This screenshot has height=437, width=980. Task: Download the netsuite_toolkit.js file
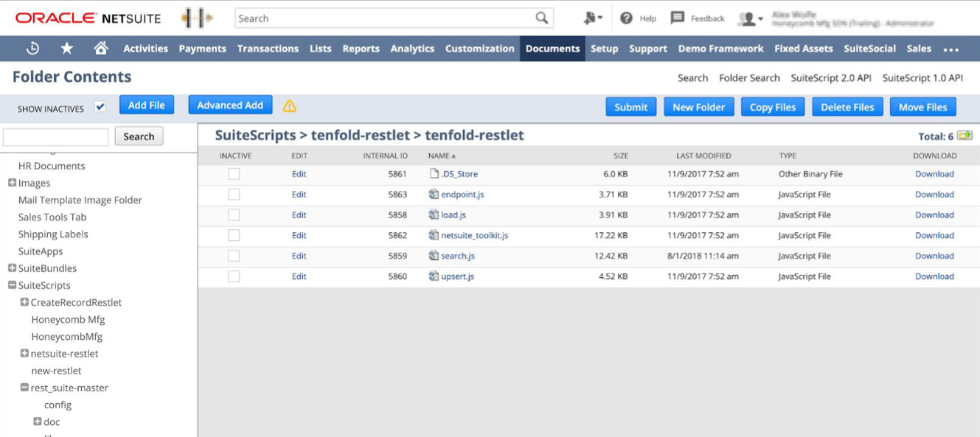[x=934, y=235]
